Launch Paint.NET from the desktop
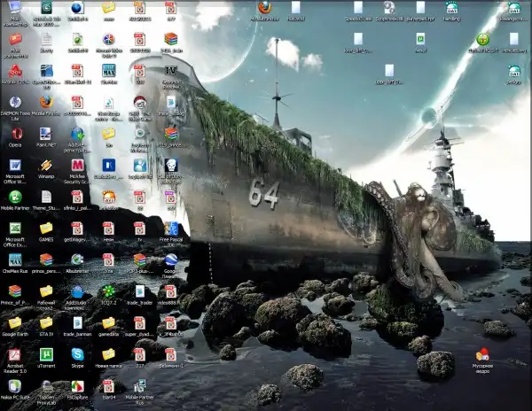 click(x=46, y=134)
